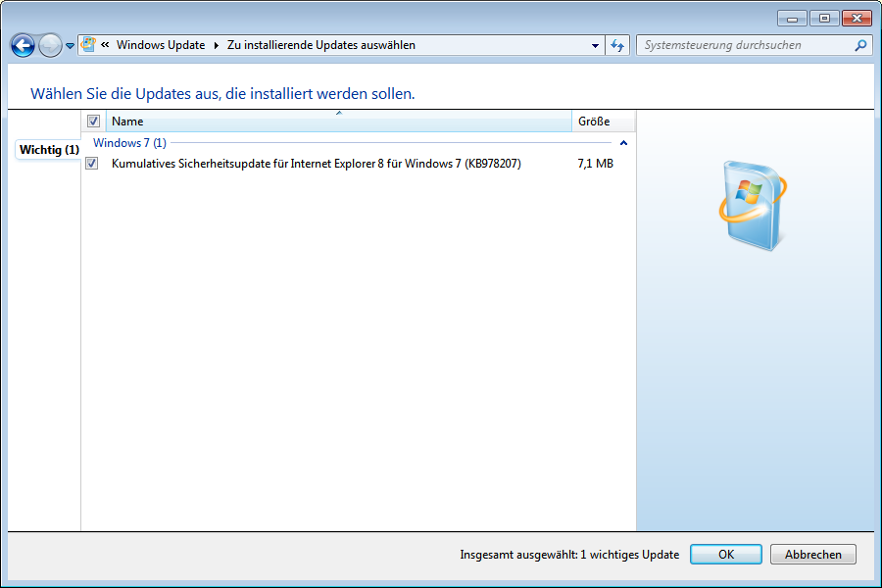882x588 pixels.
Task: Confirm selection with the OK button
Action: (x=725, y=555)
